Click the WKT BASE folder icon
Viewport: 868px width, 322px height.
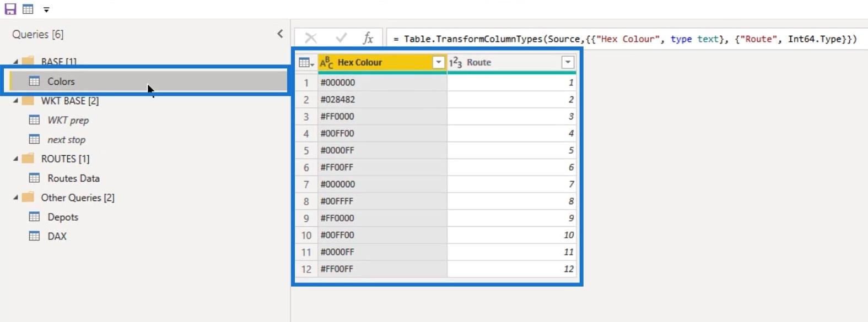point(28,101)
